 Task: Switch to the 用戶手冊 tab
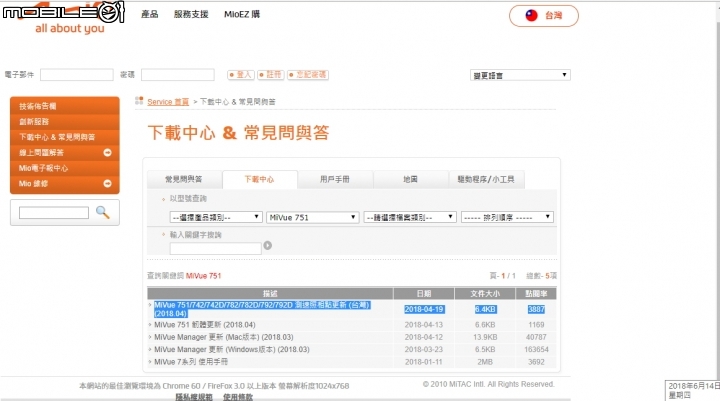(335, 179)
